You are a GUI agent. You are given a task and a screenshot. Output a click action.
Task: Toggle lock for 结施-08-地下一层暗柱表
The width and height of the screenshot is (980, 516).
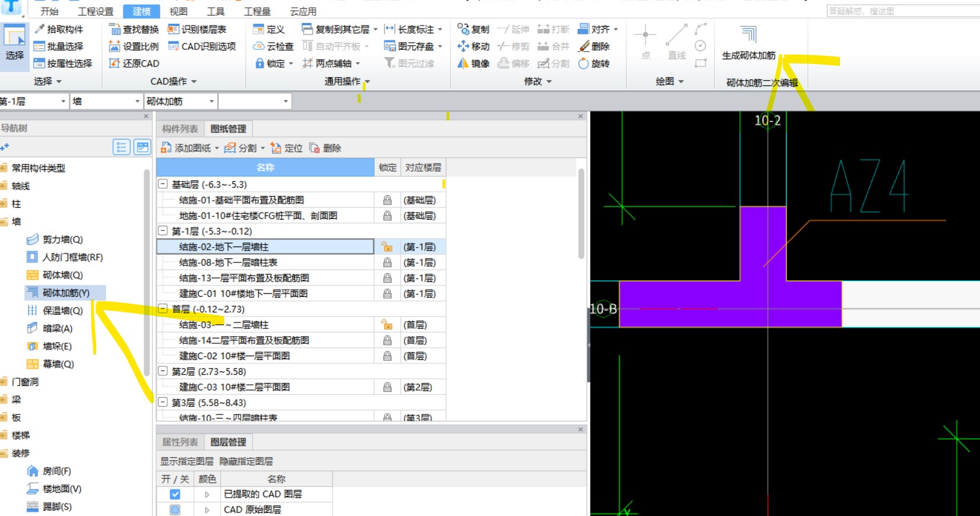pos(387,262)
